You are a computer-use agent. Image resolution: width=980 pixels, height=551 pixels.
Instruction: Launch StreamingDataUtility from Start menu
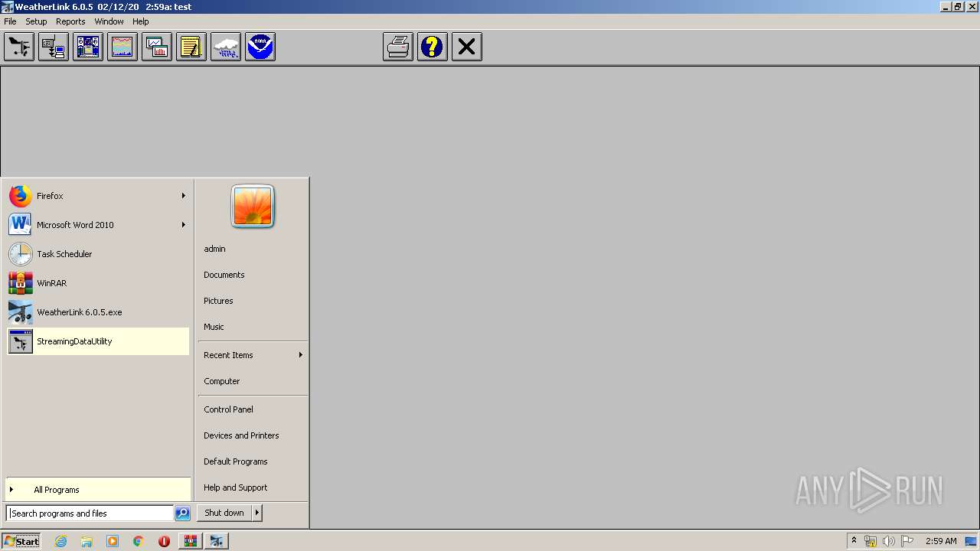(x=98, y=341)
